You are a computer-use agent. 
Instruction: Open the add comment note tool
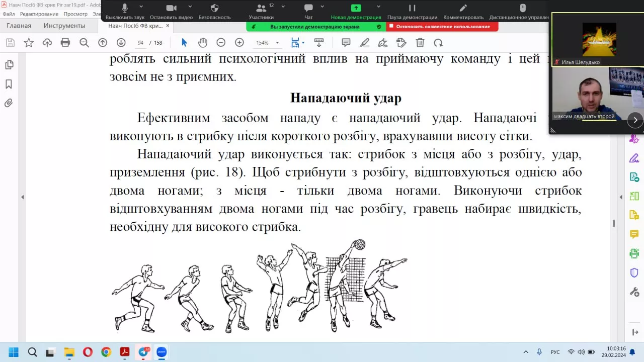[346, 43]
